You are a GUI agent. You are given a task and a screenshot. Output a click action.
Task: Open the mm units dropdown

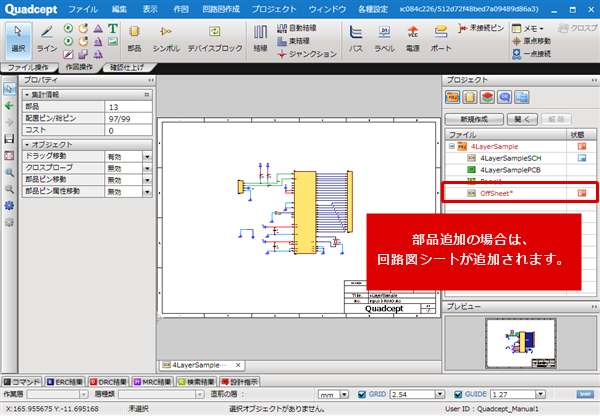pyautogui.click(x=344, y=394)
